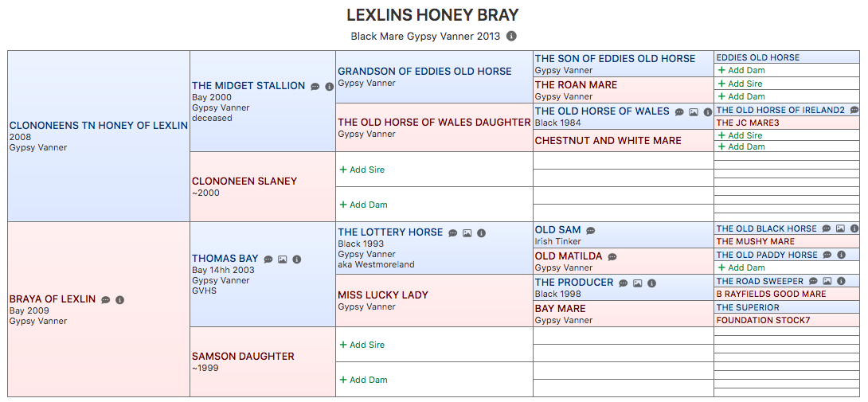Click info icon next to The Midget Stallion

[x=330, y=87]
